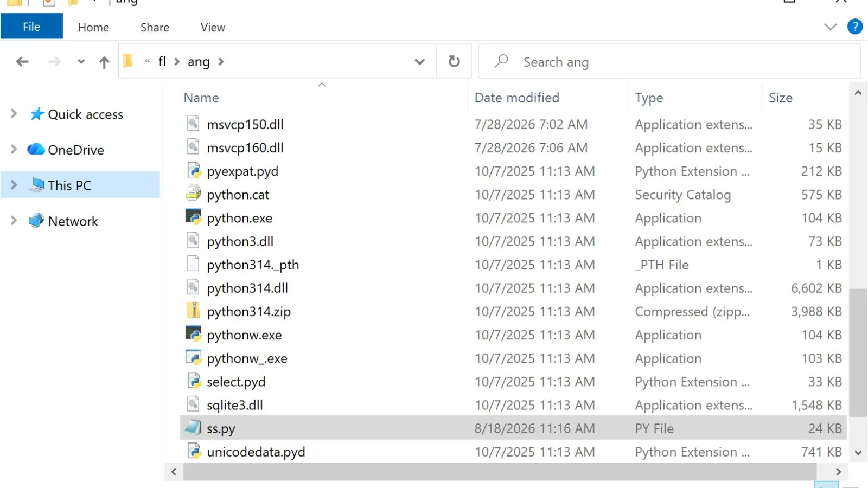The image size is (868, 488).
Task: Click the python.cat catalog icon
Action: pyautogui.click(x=193, y=194)
